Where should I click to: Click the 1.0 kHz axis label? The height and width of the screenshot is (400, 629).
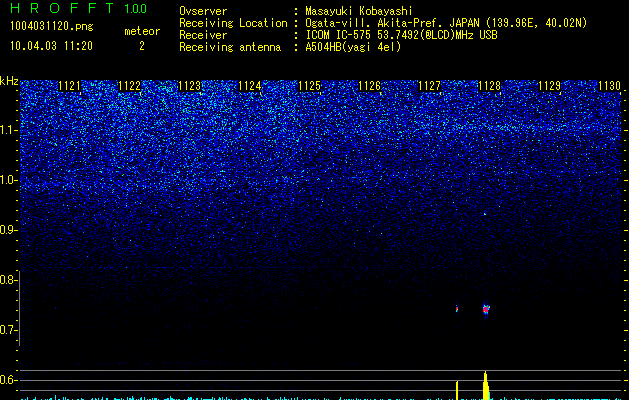pyautogui.click(x=8, y=180)
